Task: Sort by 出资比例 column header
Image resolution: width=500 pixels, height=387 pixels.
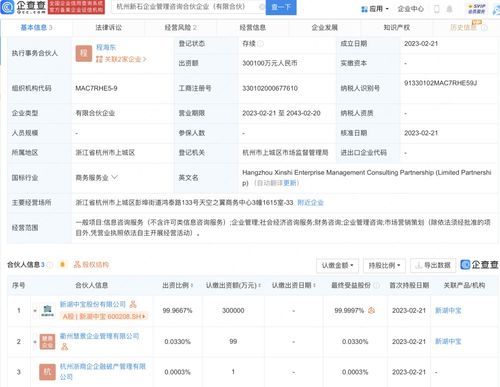Action: click(x=178, y=285)
